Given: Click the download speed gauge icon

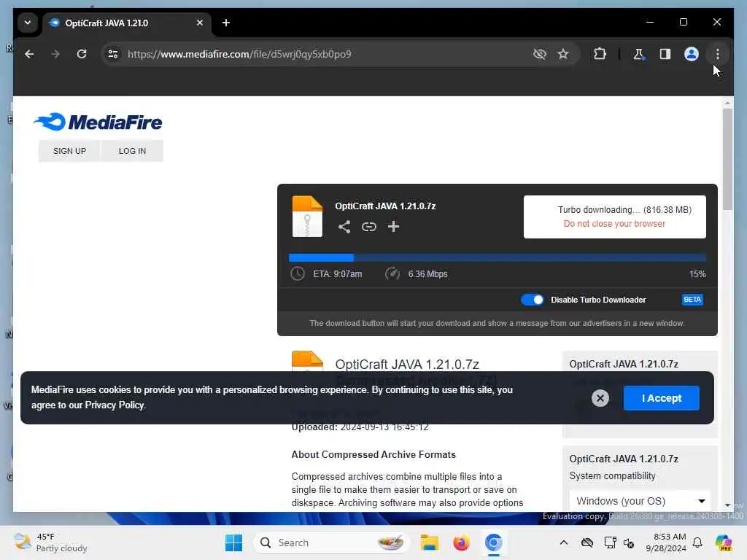Looking at the screenshot, I should point(392,274).
